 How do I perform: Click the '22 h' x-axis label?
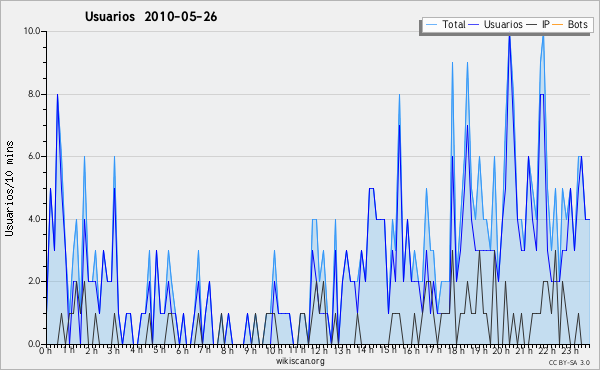point(547,350)
